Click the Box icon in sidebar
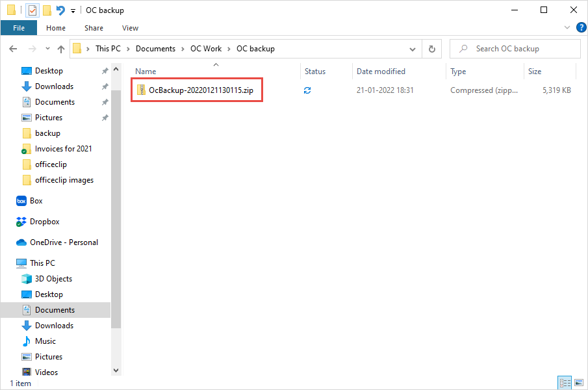 (21, 201)
